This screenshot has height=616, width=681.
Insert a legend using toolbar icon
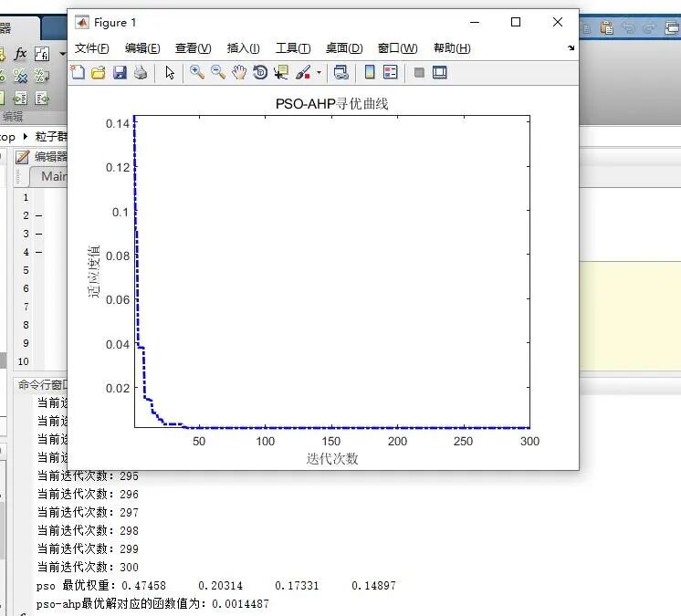click(x=391, y=72)
